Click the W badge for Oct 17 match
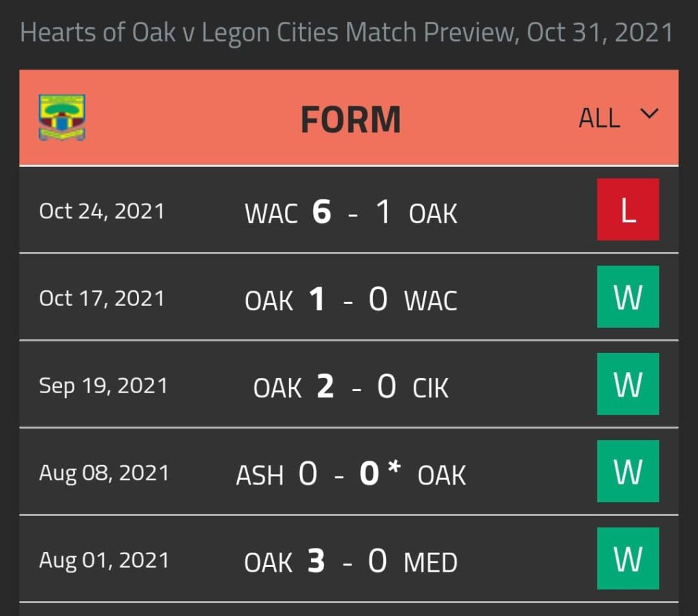This screenshot has height=616, width=698. coord(628,297)
